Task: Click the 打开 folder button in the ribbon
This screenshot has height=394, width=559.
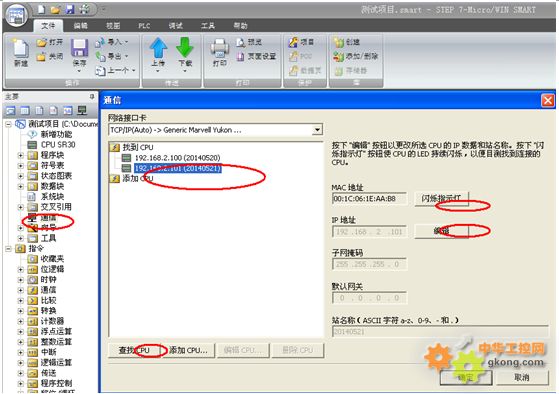Action: tap(50, 42)
